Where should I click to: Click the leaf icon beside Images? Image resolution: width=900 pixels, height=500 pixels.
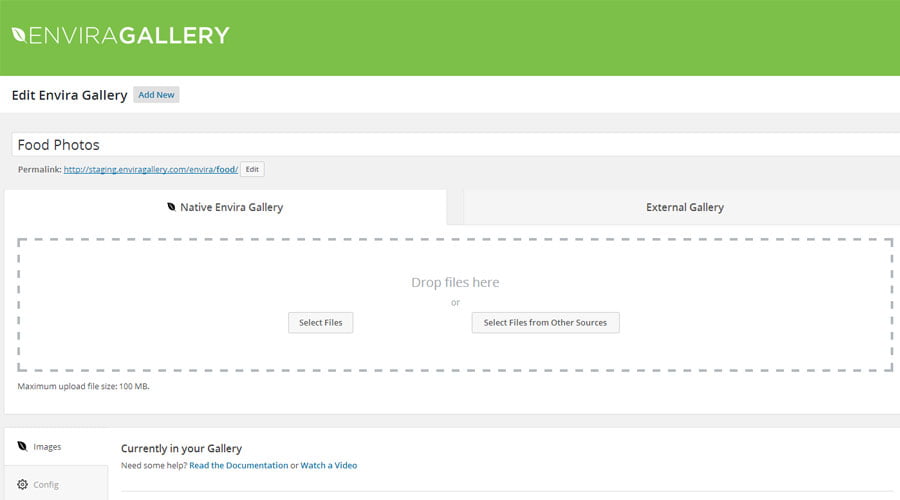[22, 446]
